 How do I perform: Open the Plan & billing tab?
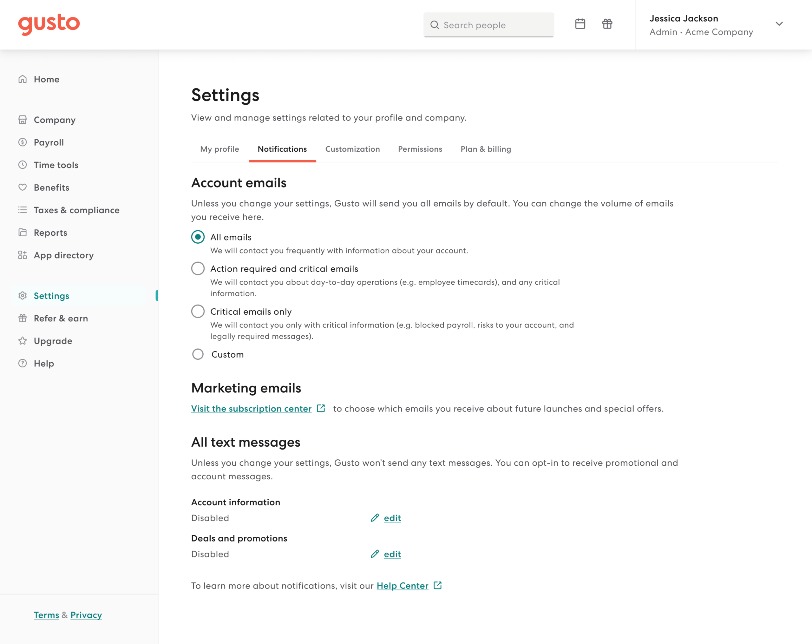486,149
